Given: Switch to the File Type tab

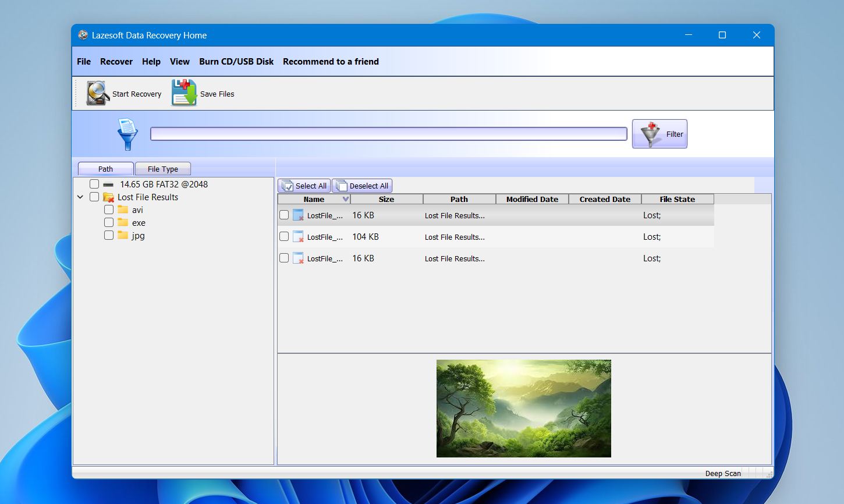Looking at the screenshot, I should (163, 169).
